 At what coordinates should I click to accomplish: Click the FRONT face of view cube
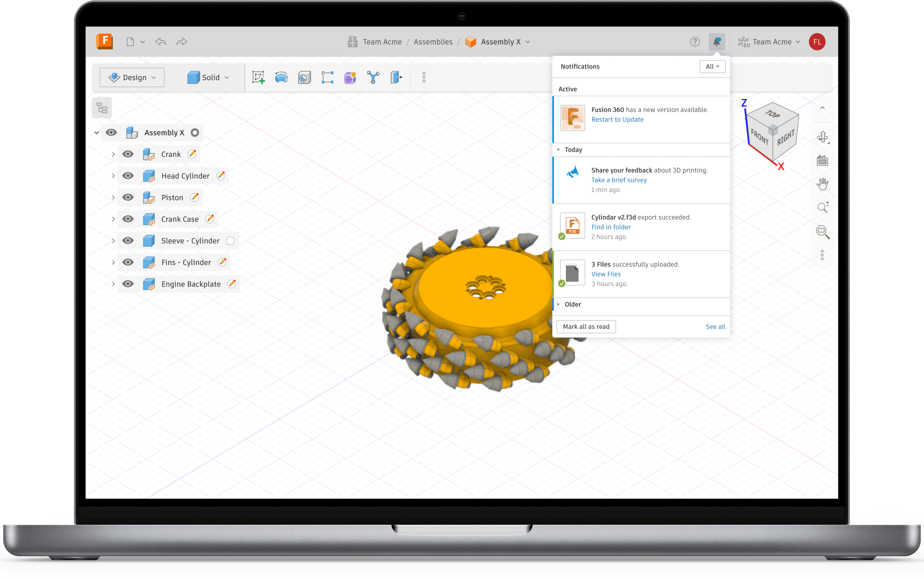[x=759, y=137]
